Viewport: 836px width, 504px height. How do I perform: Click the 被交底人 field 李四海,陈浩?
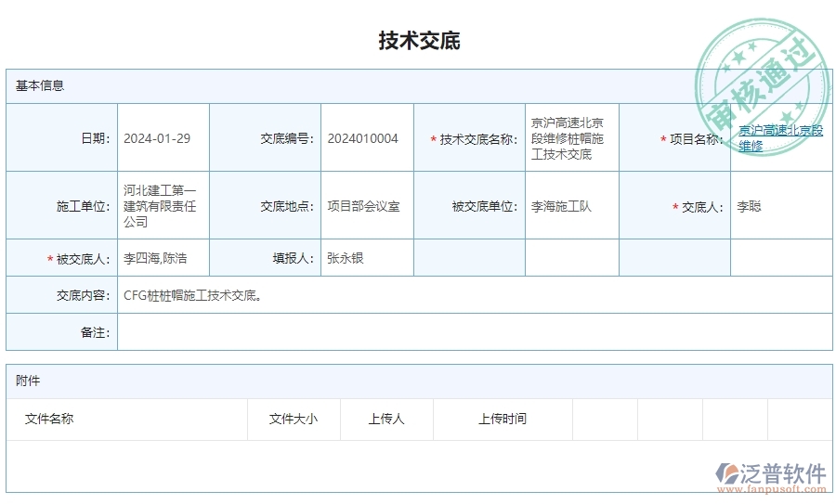163,258
